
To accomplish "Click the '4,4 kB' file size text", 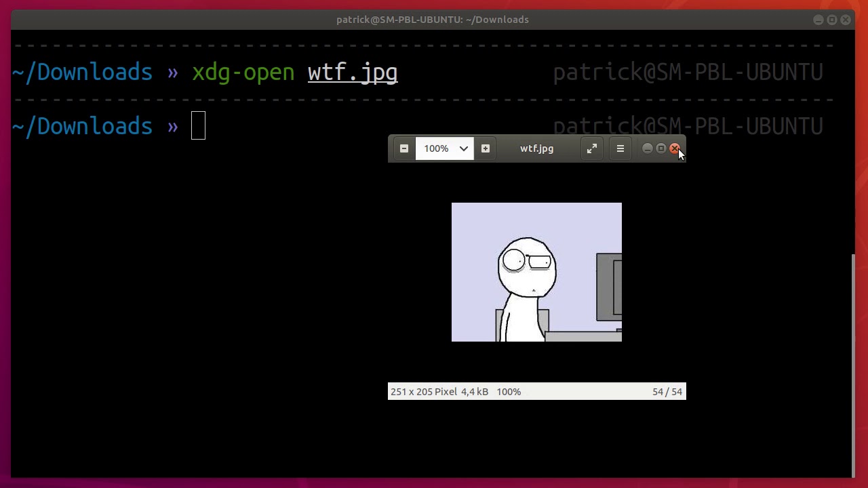I will click(x=475, y=392).
